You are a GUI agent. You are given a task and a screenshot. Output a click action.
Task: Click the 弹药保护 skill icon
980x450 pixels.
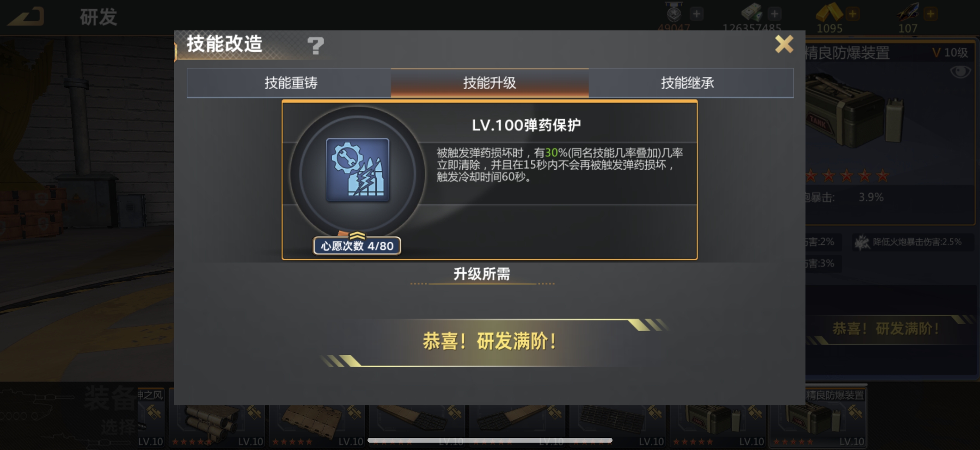[x=358, y=170]
